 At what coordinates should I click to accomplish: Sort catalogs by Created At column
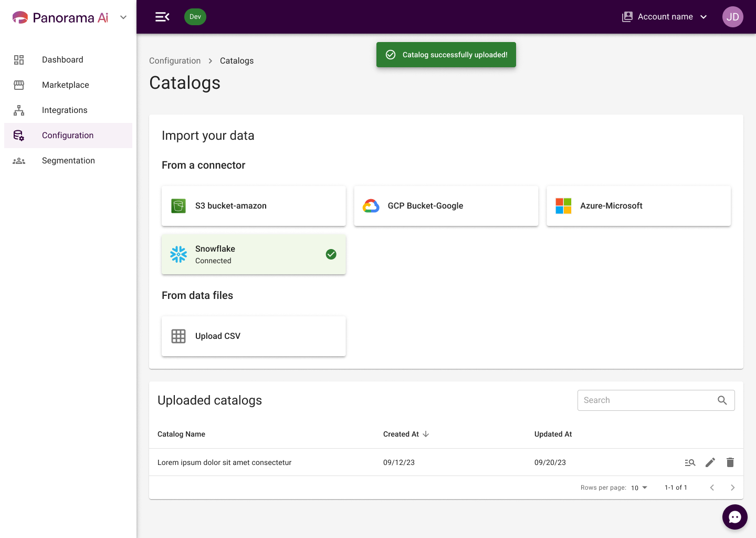tap(401, 434)
